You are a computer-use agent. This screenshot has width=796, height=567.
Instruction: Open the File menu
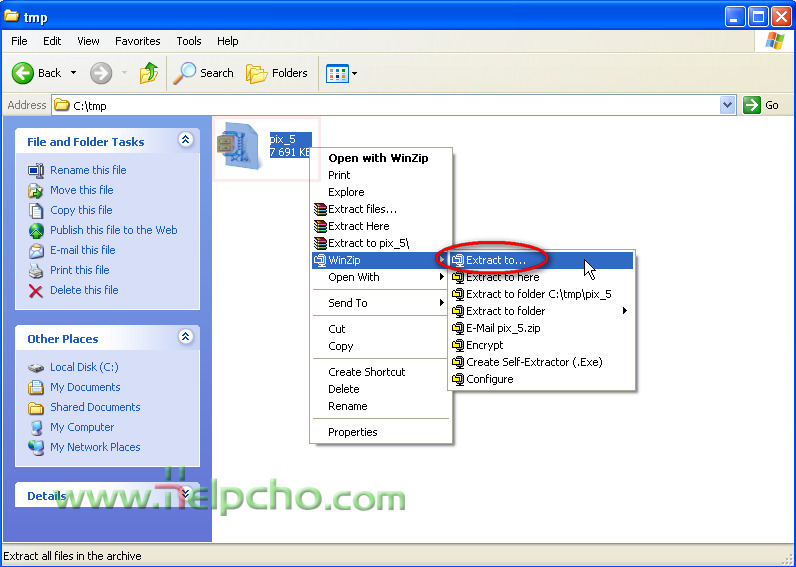(19, 41)
